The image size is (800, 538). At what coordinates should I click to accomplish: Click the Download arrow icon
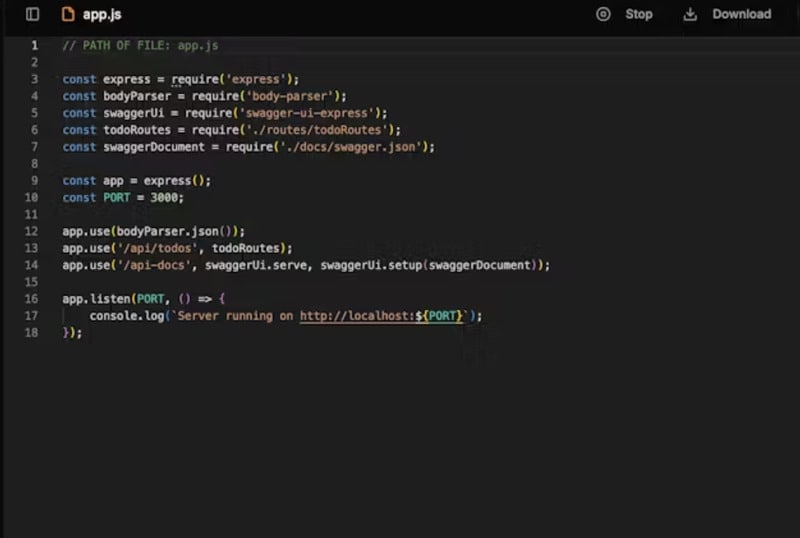[690, 14]
